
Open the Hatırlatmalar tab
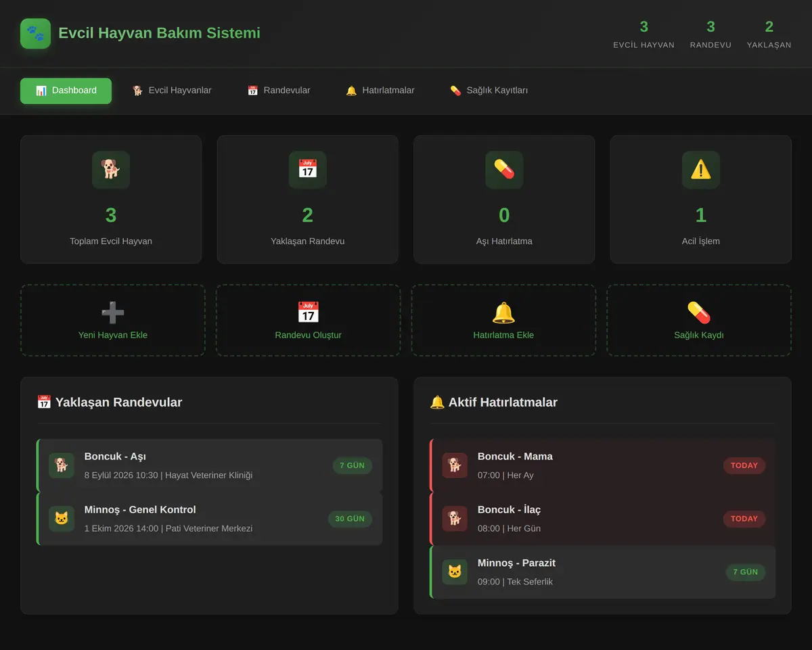pos(380,91)
